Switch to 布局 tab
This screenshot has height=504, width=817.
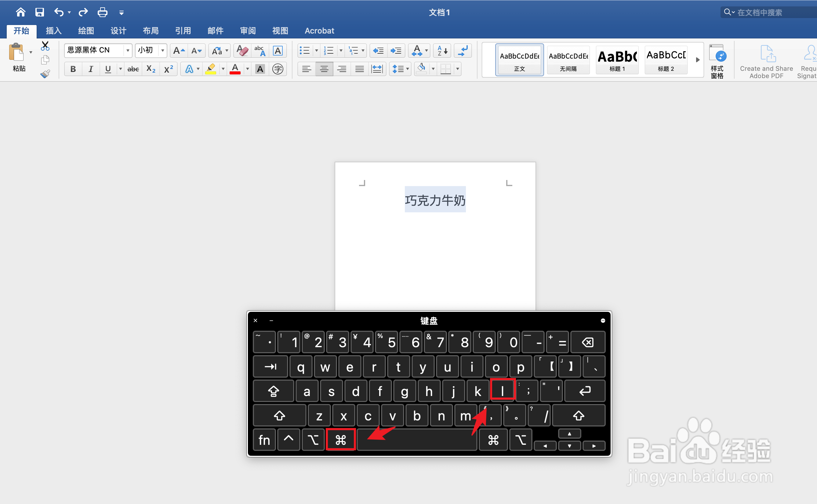(x=151, y=31)
